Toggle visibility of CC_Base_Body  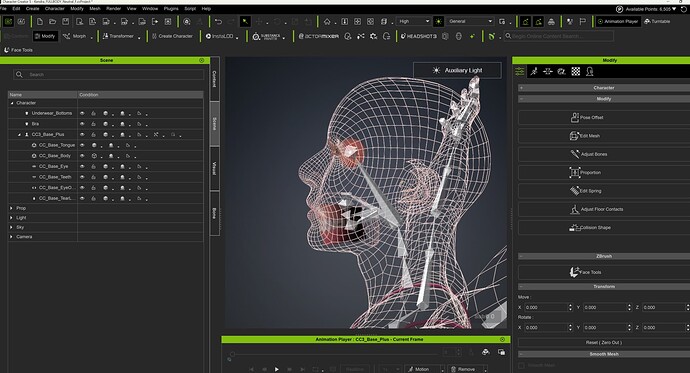[82, 156]
